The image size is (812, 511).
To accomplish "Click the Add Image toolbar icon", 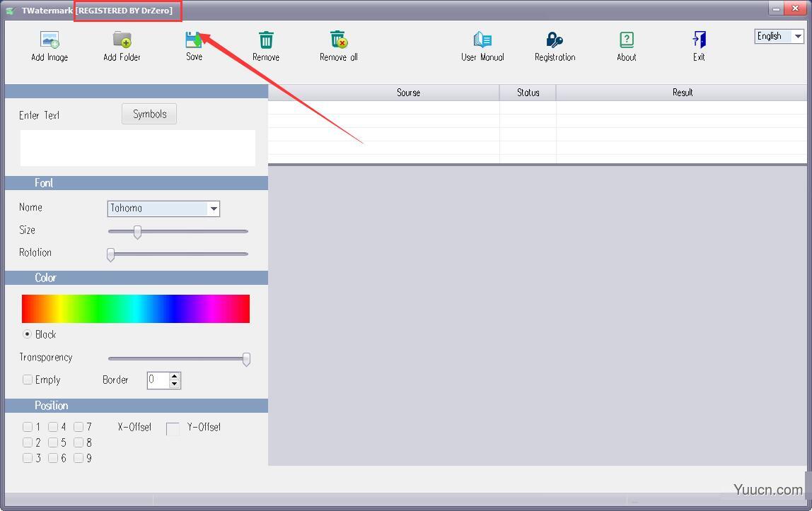I will pyautogui.click(x=50, y=40).
